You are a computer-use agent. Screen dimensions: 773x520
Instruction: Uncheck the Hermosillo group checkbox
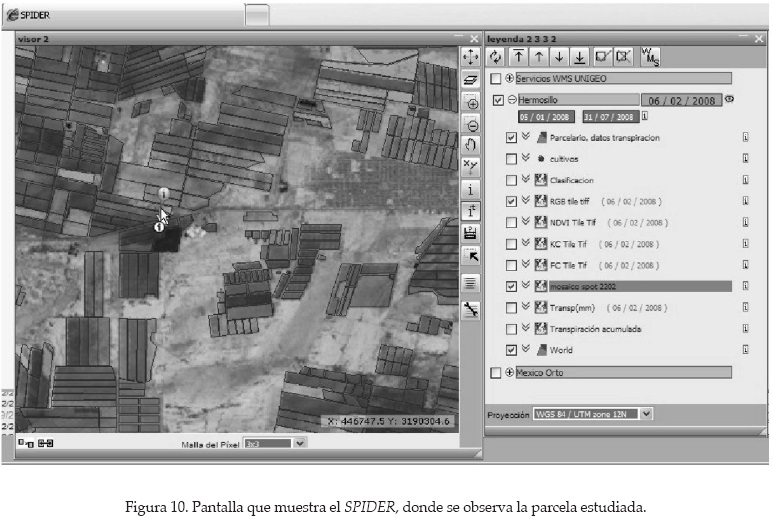pyautogui.click(x=498, y=100)
